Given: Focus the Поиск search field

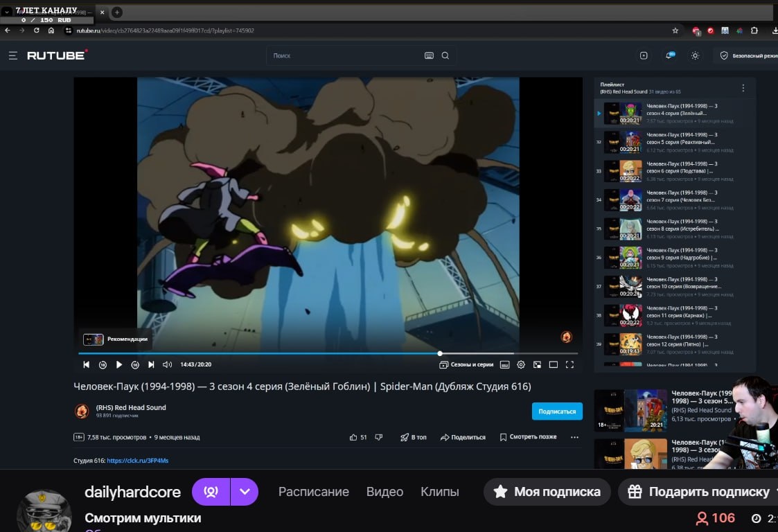Looking at the screenshot, I should tap(345, 55).
